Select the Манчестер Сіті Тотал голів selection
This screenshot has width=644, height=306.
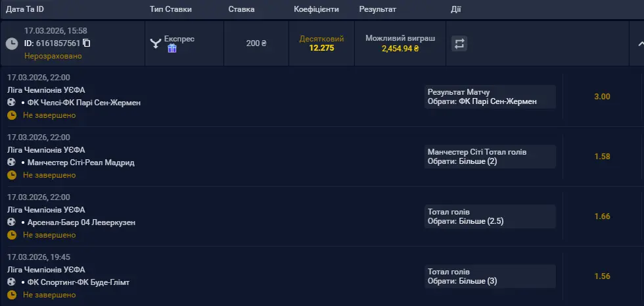[490, 157]
